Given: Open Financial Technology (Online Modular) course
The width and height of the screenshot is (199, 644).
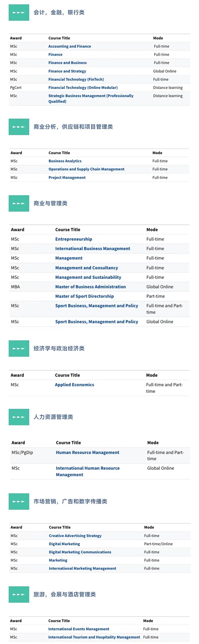Looking at the screenshot, I should tap(83, 88).
